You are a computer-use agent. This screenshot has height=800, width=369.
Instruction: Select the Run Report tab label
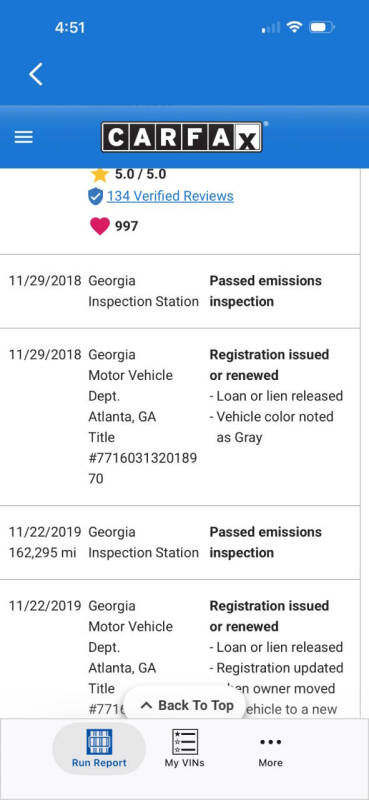(99, 763)
